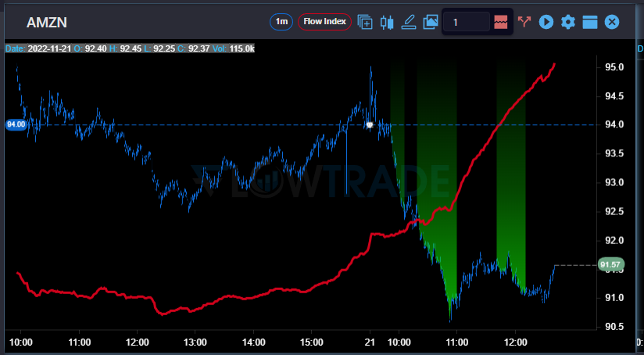644x355 pixels.
Task: Click the 95.0 price axis label
Action: [615, 67]
